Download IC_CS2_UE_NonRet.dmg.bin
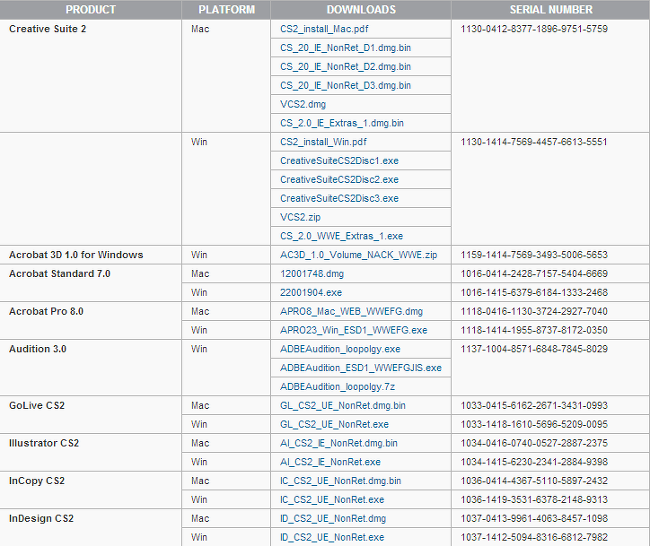 coord(340,481)
